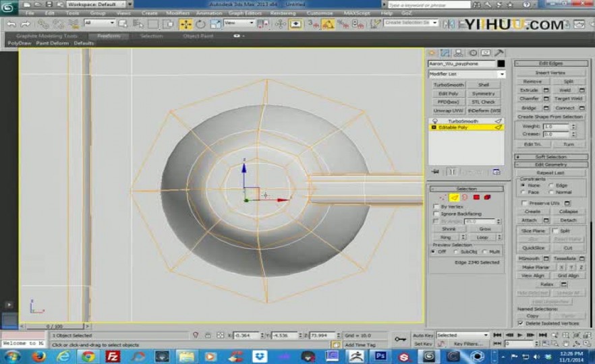
Task: Select Border sub-object level icon
Action: point(465,197)
